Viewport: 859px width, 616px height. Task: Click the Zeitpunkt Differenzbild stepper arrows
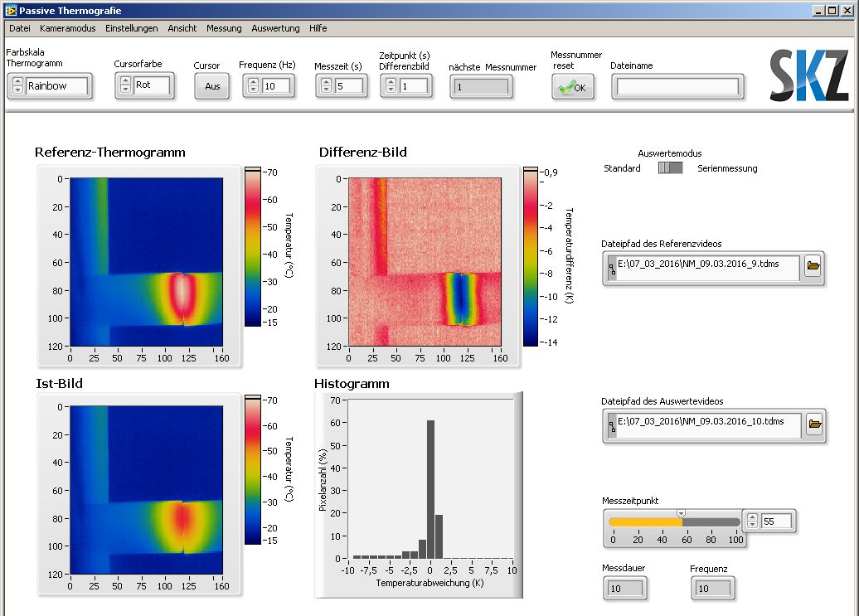[391, 85]
